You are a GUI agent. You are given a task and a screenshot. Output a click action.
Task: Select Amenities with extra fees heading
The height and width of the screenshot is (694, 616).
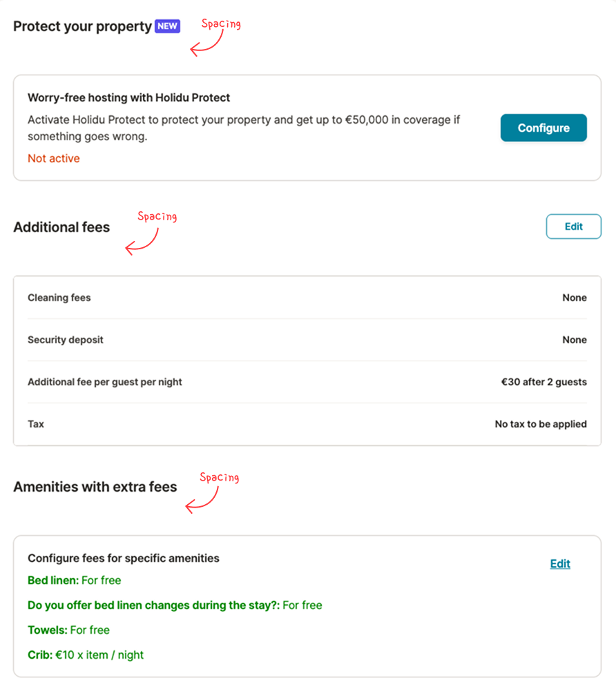coord(95,487)
